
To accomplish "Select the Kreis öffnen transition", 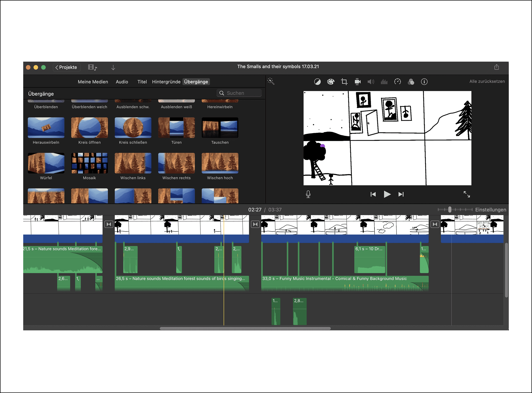I will pos(89,128).
